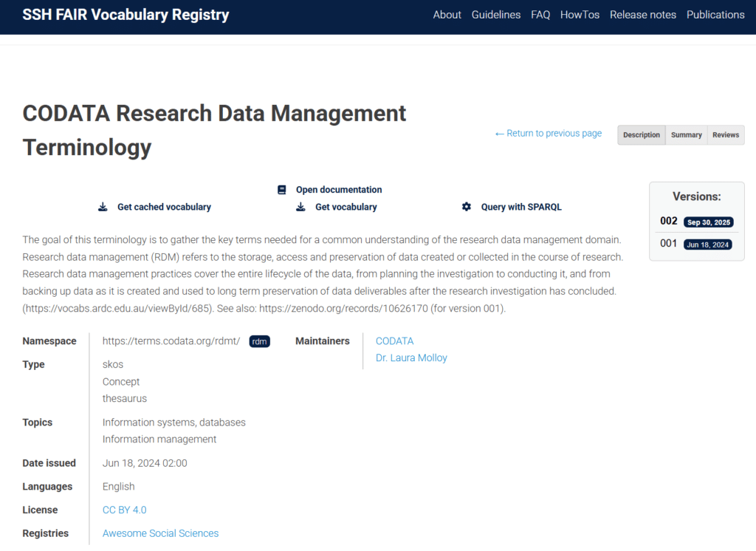Image resolution: width=756 pixels, height=551 pixels.
Task: Click the date 'Jun 18, 2024 02:00'
Action: click(x=145, y=463)
